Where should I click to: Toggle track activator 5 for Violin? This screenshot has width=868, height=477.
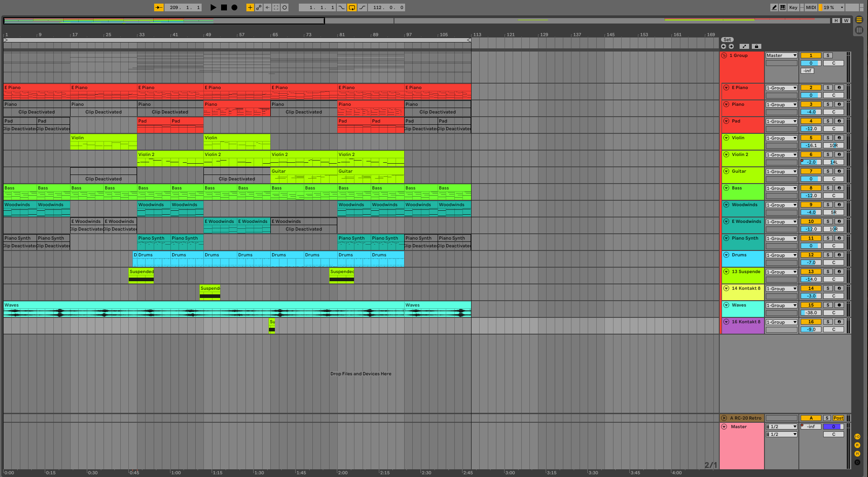(x=811, y=138)
